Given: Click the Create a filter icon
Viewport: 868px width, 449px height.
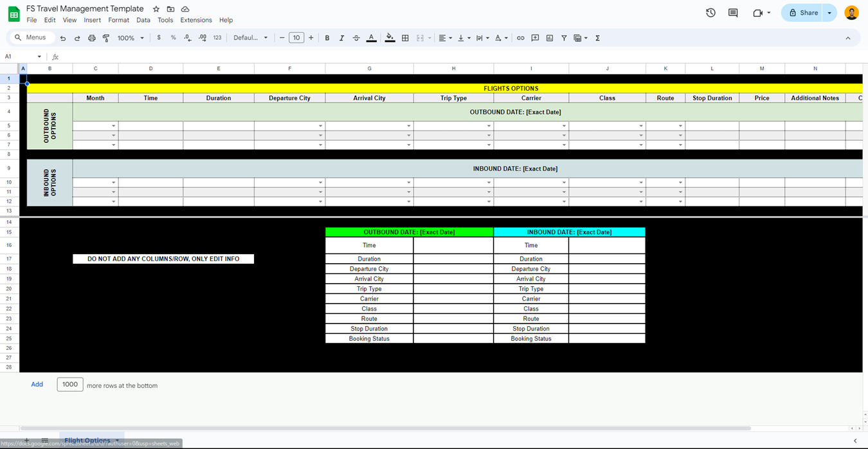Looking at the screenshot, I should tap(564, 38).
